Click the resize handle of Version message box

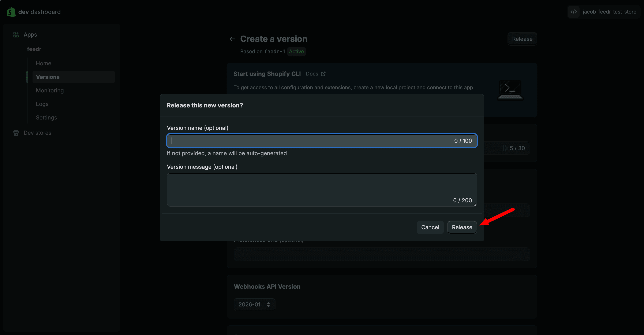coord(475,204)
